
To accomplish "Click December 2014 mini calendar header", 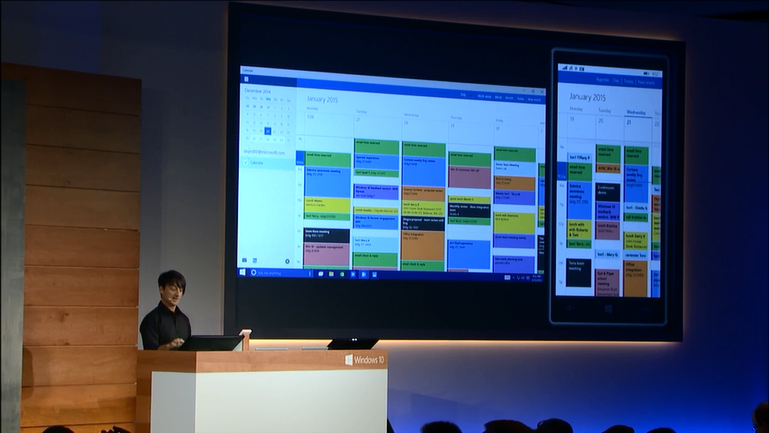I will (257, 91).
